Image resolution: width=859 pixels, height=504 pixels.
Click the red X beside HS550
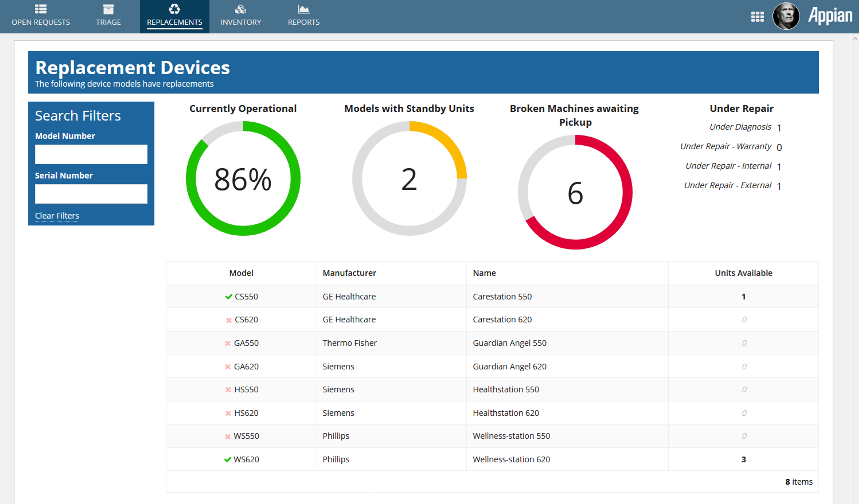point(228,389)
